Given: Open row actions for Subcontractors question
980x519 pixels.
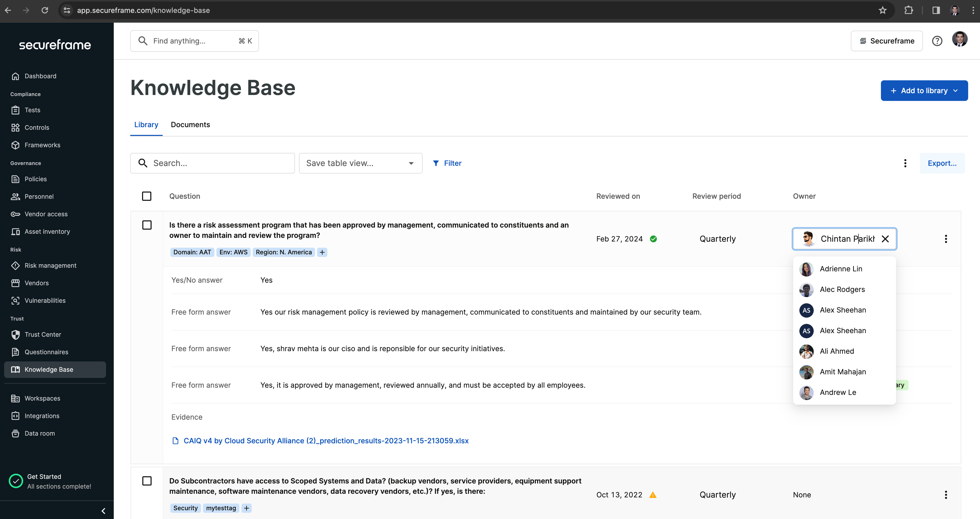Looking at the screenshot, I should [x=946, y=495].
